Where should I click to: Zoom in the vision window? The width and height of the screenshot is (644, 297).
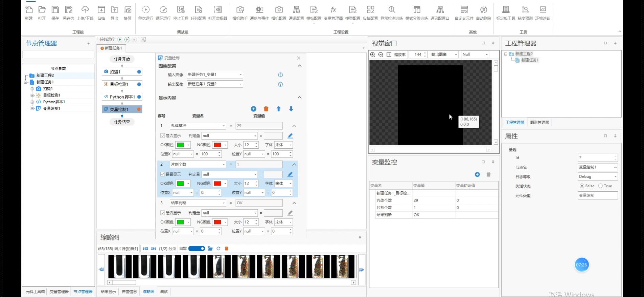pyautogui.click(x=372, y=55)
